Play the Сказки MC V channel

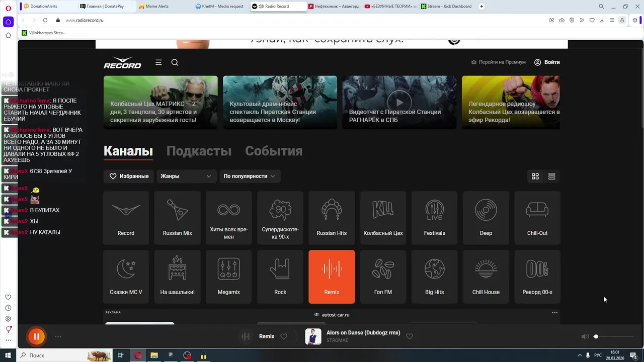(126, 277)
